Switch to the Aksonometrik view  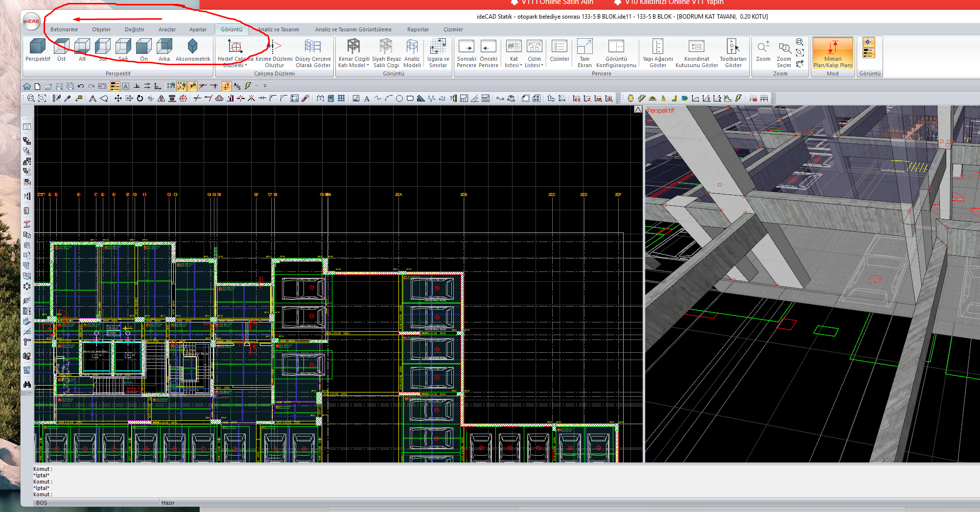192,47
